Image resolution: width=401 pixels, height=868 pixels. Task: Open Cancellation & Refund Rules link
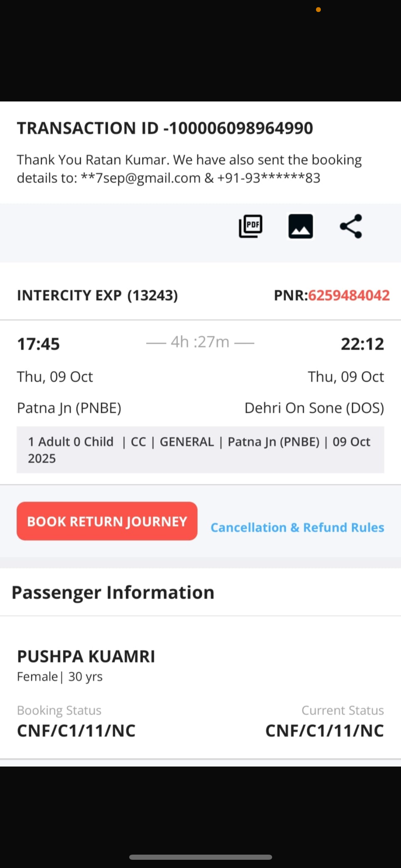point(297,528)
